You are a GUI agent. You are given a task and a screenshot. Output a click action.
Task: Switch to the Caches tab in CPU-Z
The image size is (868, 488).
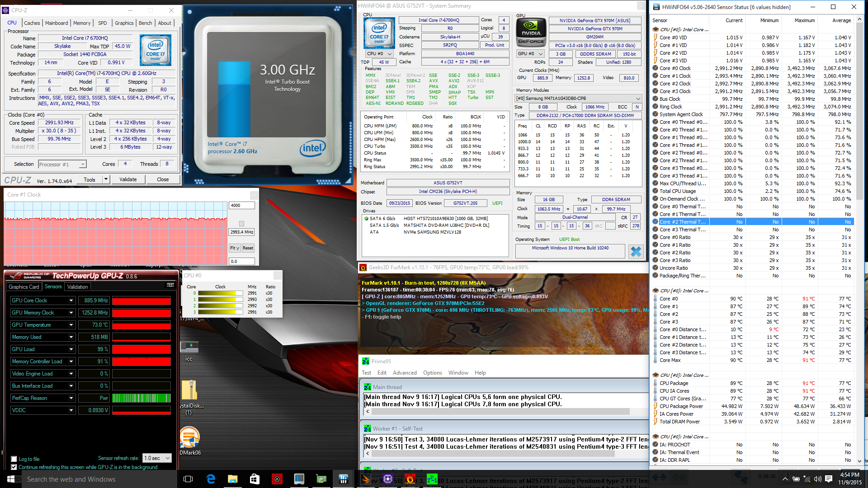point(32,23)
